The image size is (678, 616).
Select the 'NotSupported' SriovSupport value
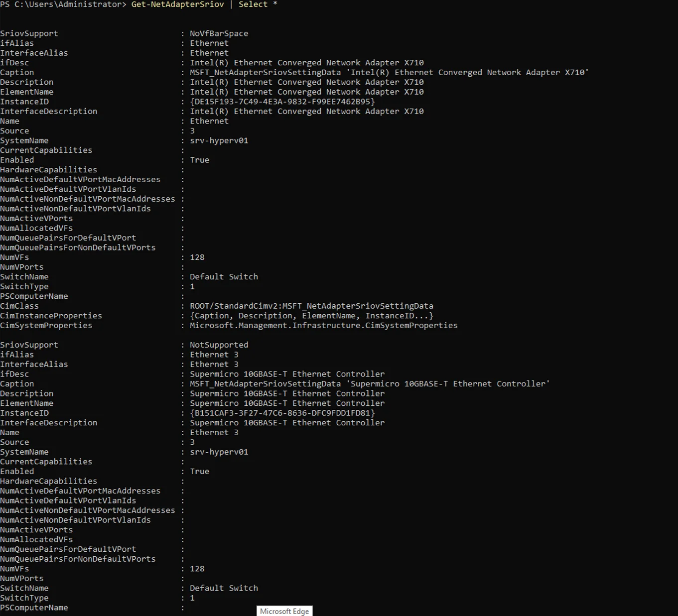219,345
